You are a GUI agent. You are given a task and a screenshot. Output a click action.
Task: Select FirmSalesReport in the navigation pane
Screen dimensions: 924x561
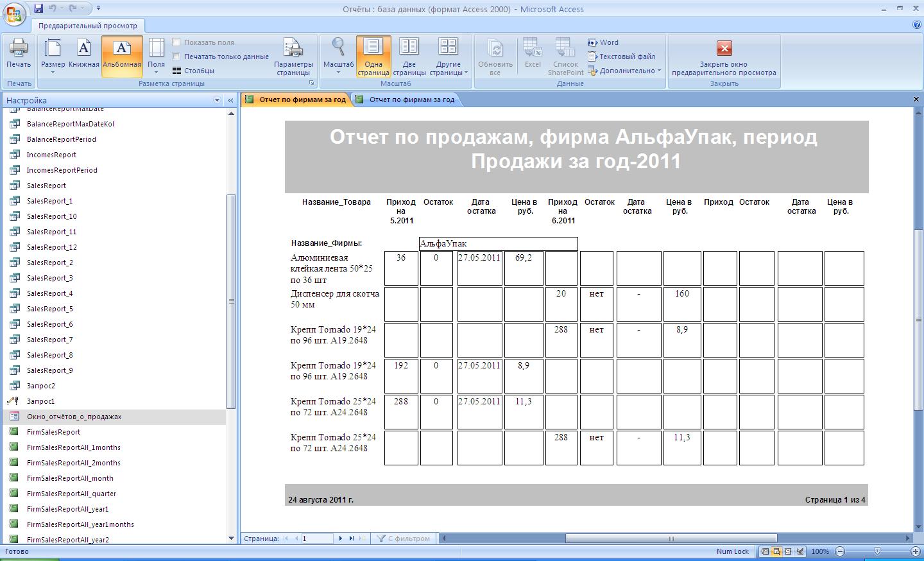pos(53,432)
